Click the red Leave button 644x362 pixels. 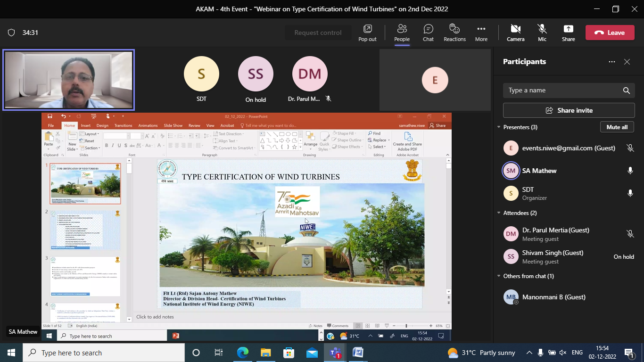(610, 33)
